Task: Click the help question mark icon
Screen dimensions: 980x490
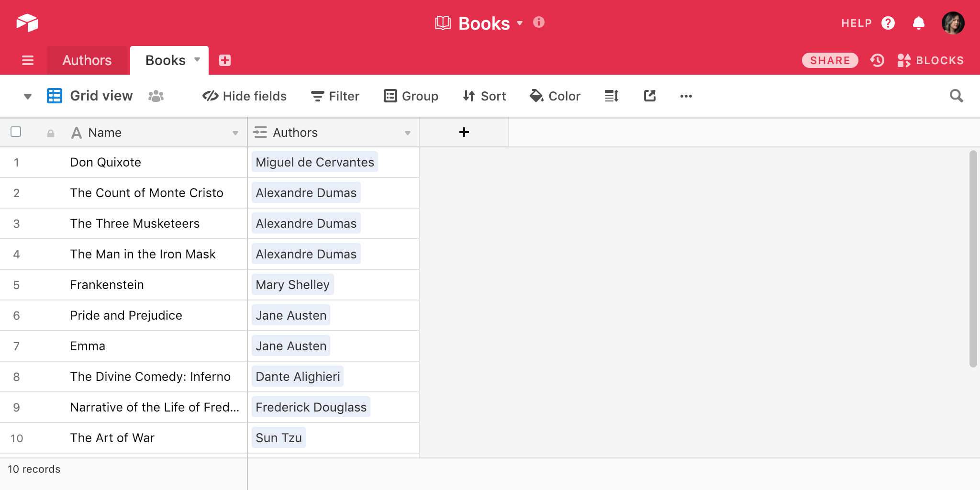Action: (888, 23)
